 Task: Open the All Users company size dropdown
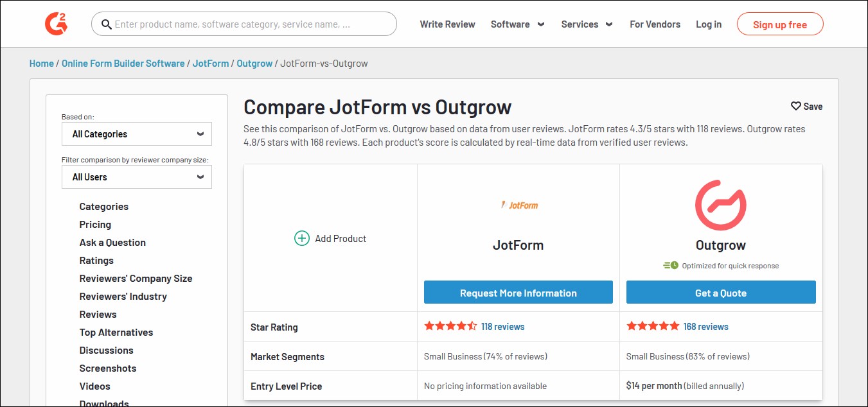click(x=137, y=177)
